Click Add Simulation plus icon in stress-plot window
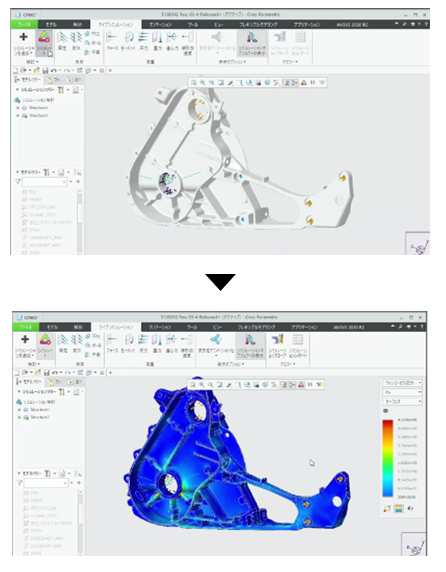446x572 pixels. (25, 339)
